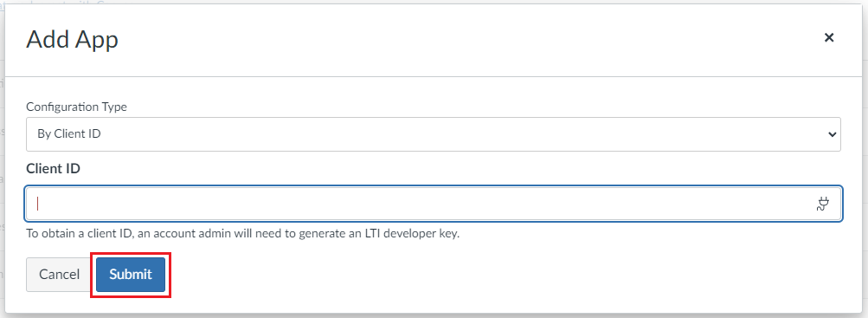This screenshot has height=318, width=868.
Task: Open the By Client ID select box
Action: (x=433, y=134)
